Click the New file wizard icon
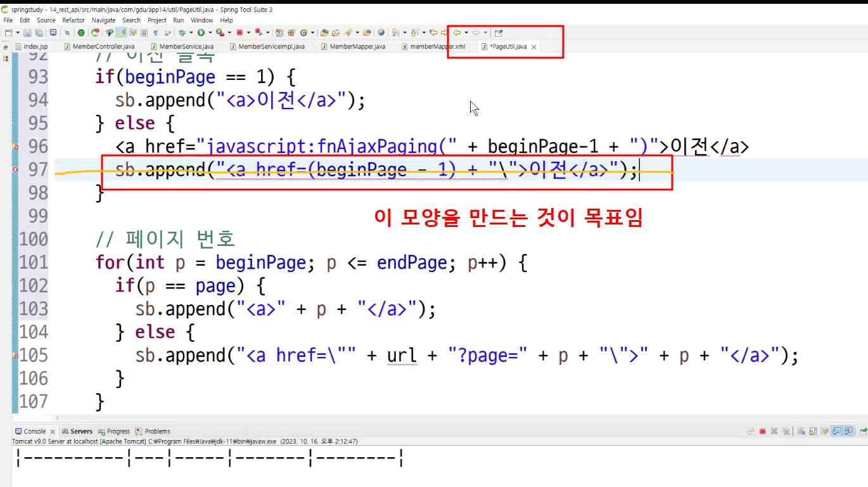Image resolution: width=868 pixels, height=487 pixels. click(8, 32)
